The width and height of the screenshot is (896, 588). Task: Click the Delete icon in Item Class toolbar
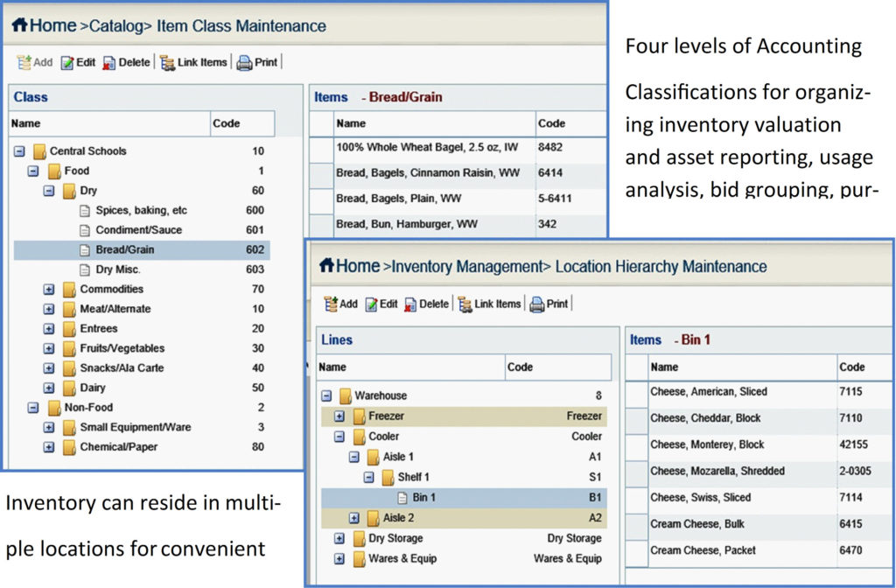coord(108,63)
